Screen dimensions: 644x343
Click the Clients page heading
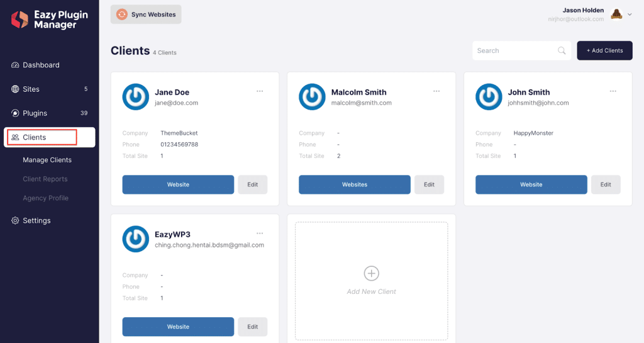coord(130,50)
